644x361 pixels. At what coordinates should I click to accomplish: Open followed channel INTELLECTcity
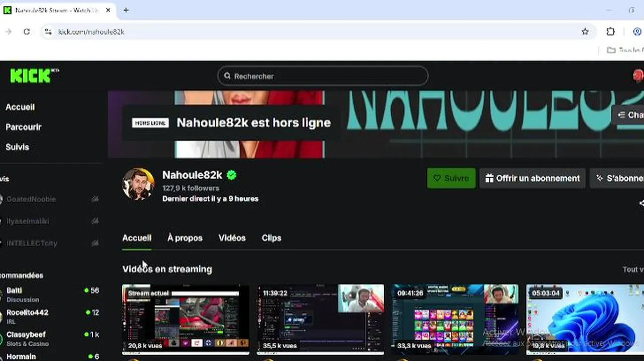[32, 243]
